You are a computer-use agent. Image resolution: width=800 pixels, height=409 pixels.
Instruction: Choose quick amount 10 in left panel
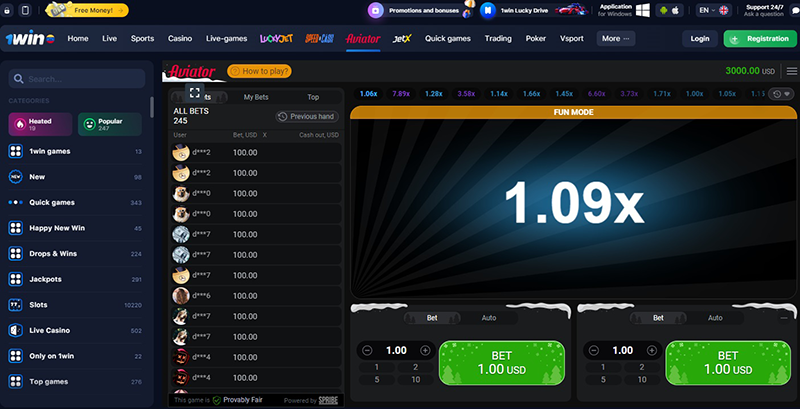pyautogui.click(x=416, y=379)
